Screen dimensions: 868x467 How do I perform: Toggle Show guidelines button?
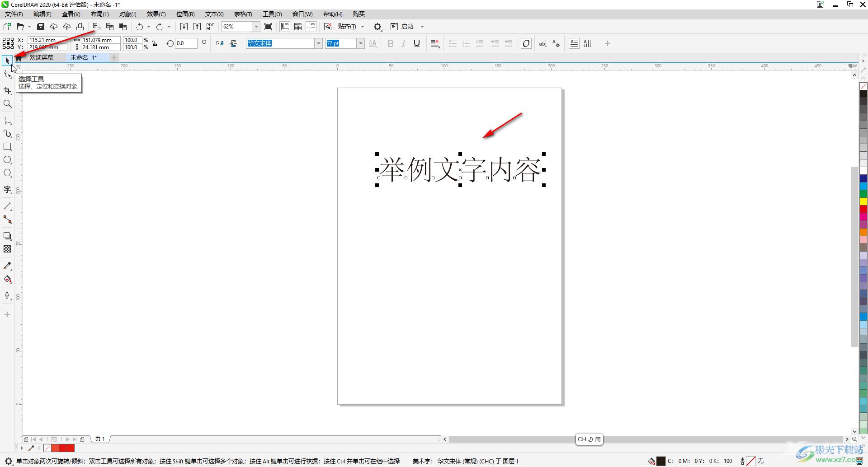pos(311,27)
